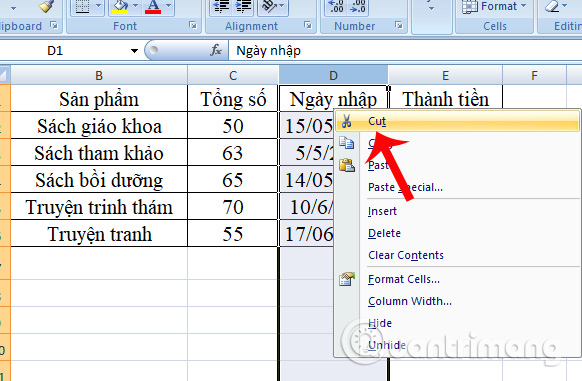Select column C header
Viewport: 582px width, 381px height.
pos(233,75)
